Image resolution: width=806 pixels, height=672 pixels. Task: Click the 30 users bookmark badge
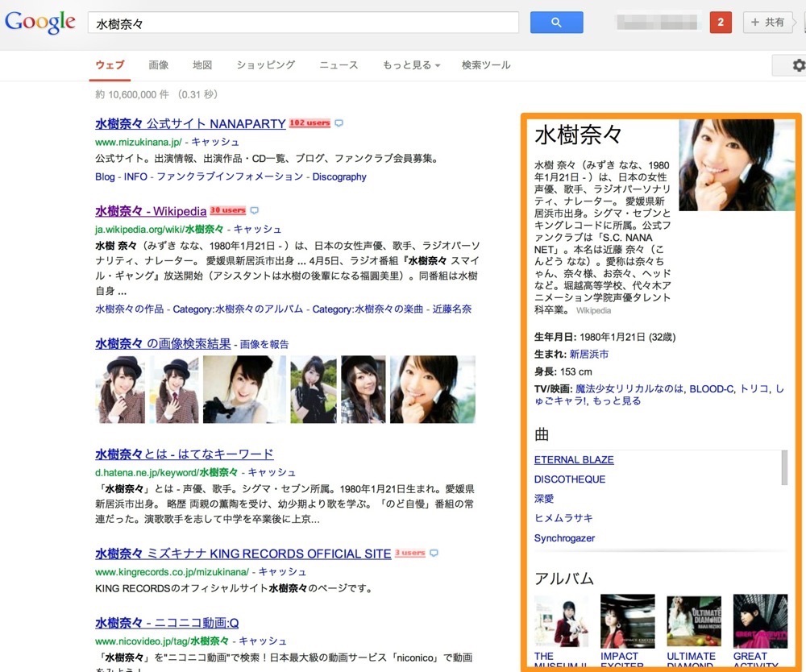[228, 210]
